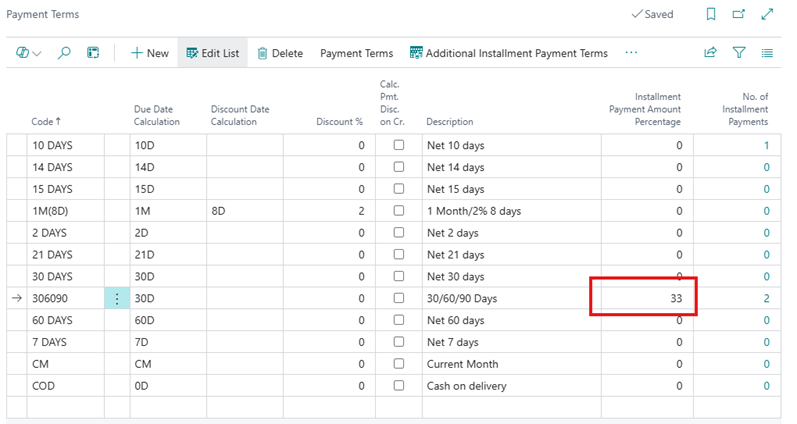Screen dimensions: 797x424
Task: Open the share icon in toolbar
Action: click(711, 53)
